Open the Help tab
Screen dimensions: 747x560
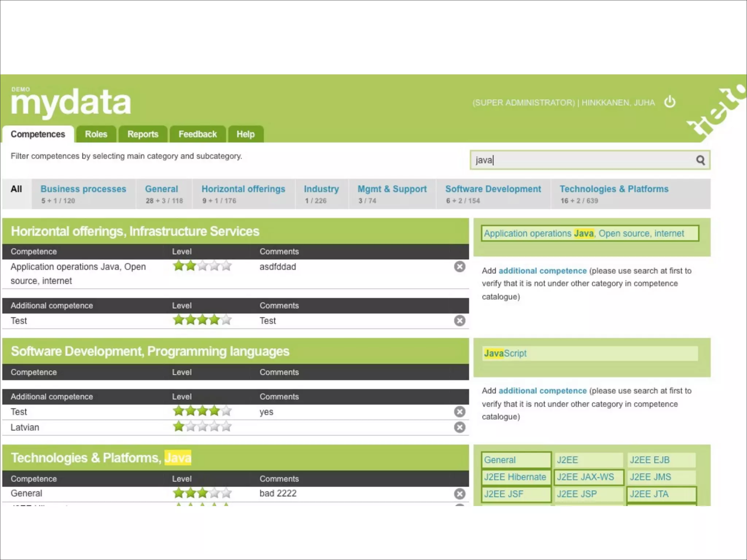pyautogui.click(x=245, y=134)
